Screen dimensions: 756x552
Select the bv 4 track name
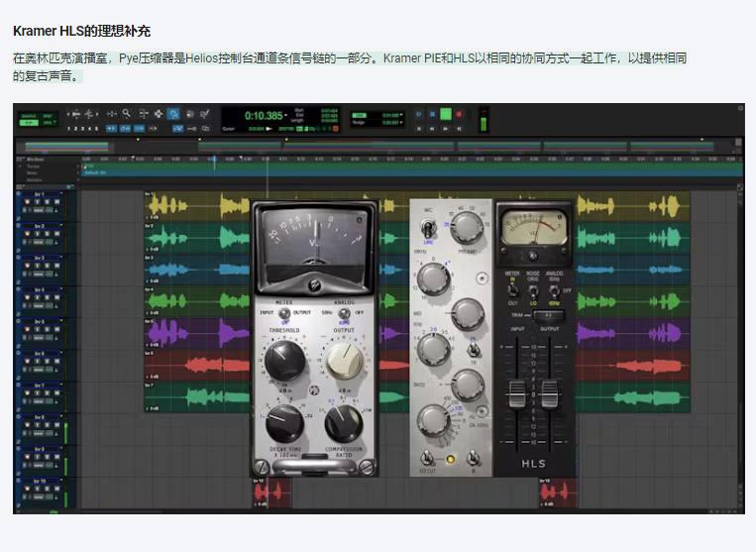tap(40, 289)
